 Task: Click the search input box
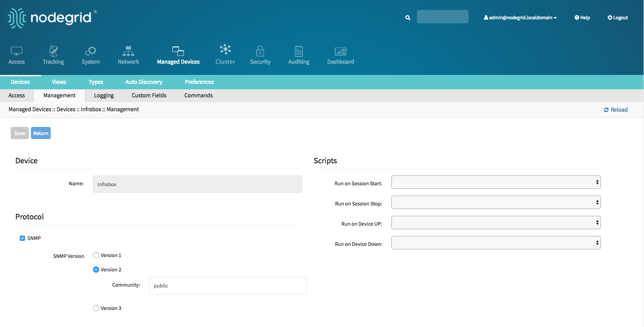[442, 17]
